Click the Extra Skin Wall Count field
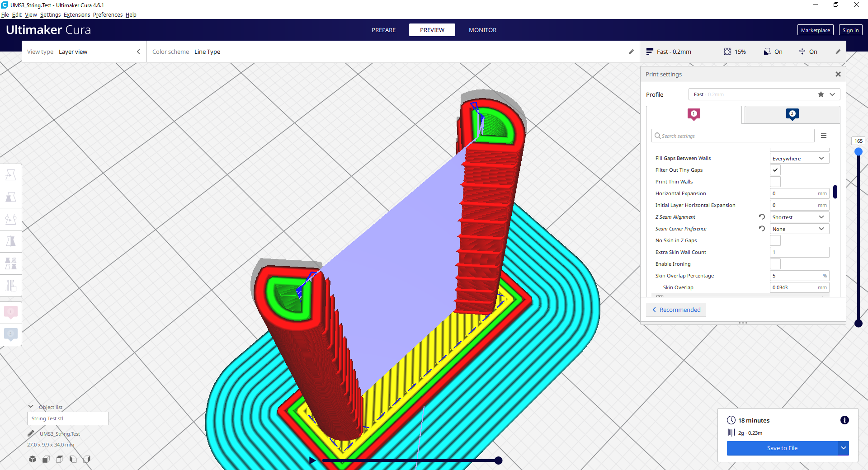 click(799, 252)
